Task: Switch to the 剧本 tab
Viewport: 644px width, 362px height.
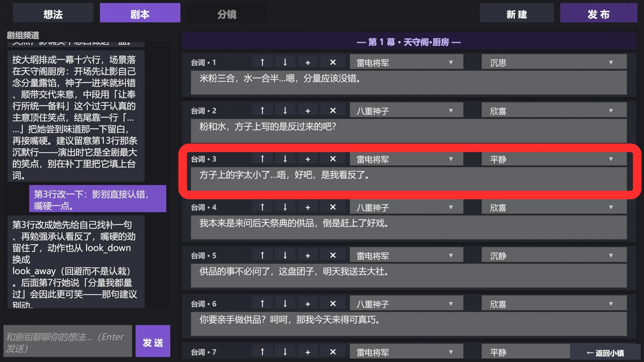Action: tap(140, 13)
